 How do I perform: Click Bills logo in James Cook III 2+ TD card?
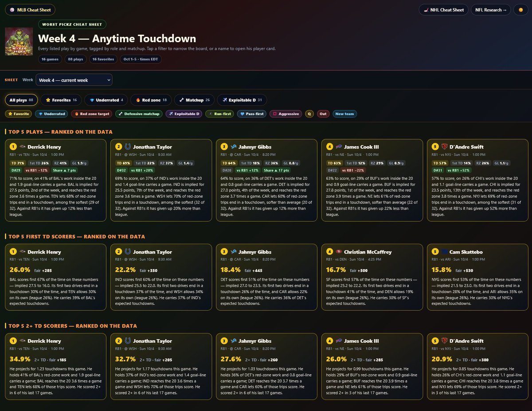point(339,341)
